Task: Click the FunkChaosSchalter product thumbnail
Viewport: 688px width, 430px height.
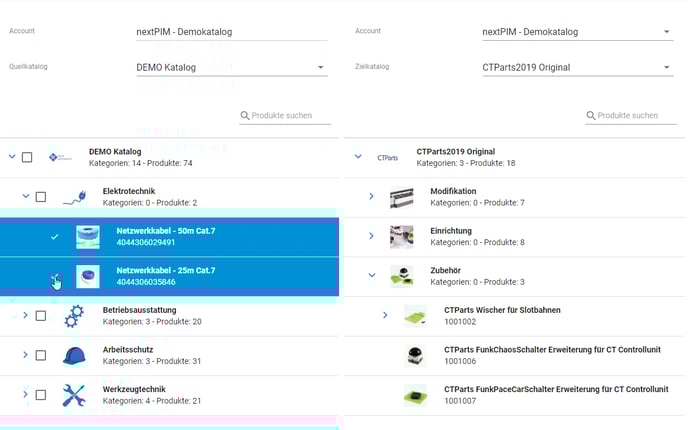Action: coord(415,356)
